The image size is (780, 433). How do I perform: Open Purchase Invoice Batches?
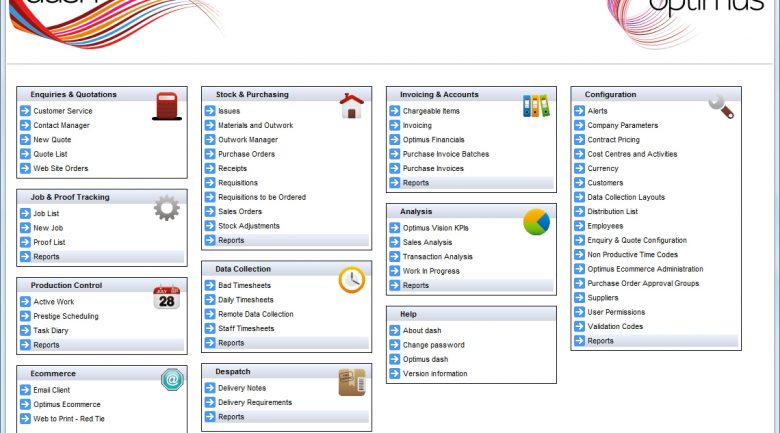(446, 154)
